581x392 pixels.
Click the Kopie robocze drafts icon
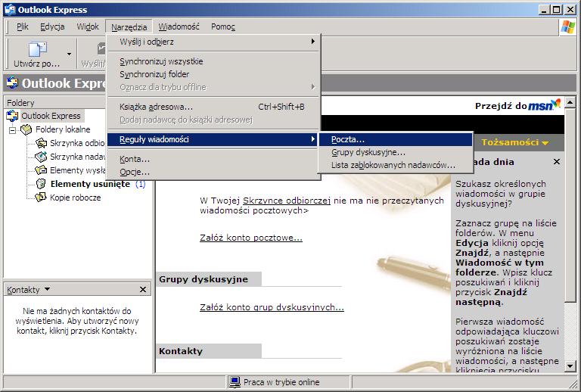pos(41,198)
